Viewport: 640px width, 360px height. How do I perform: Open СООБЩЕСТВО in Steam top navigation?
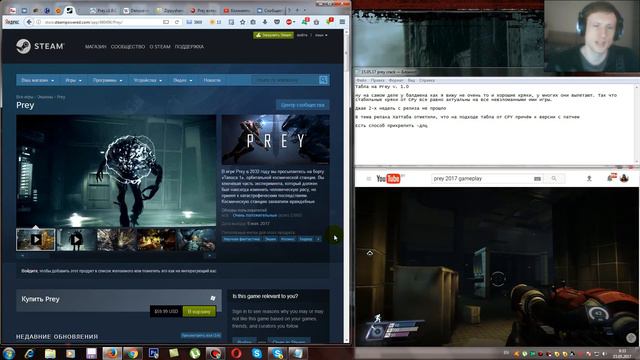point(128,47)
